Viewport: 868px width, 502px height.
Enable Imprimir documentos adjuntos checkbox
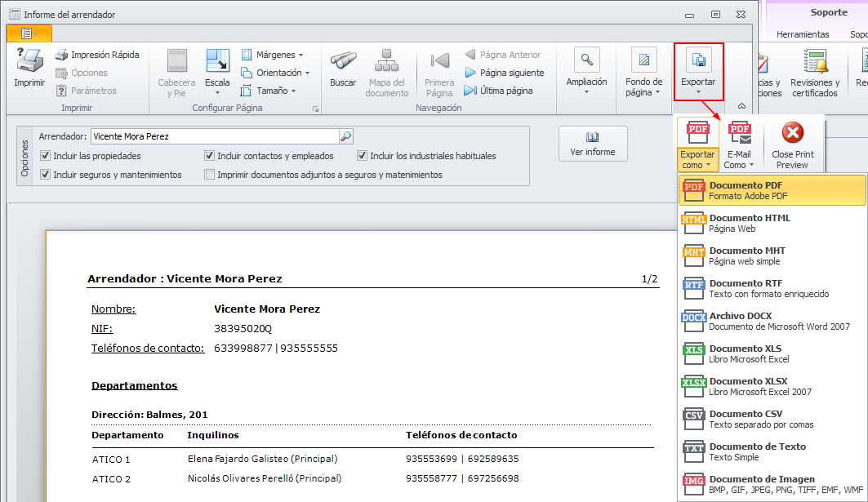(209, 175)
